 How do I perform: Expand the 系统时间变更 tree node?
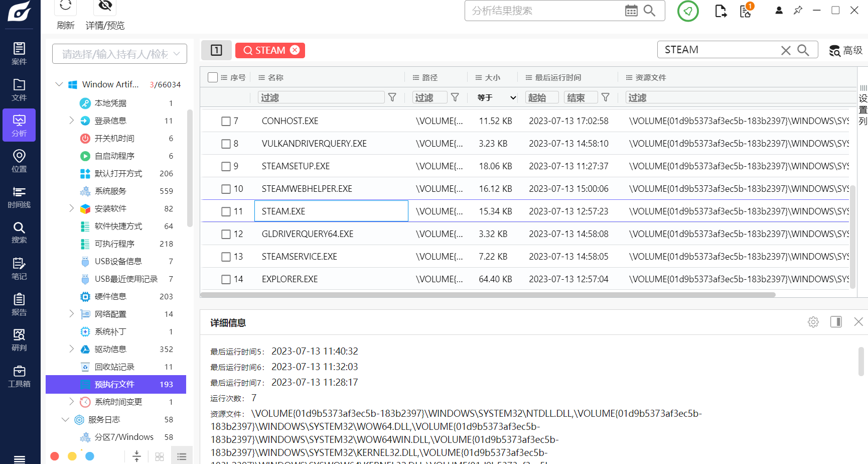(x=71, y=402)
